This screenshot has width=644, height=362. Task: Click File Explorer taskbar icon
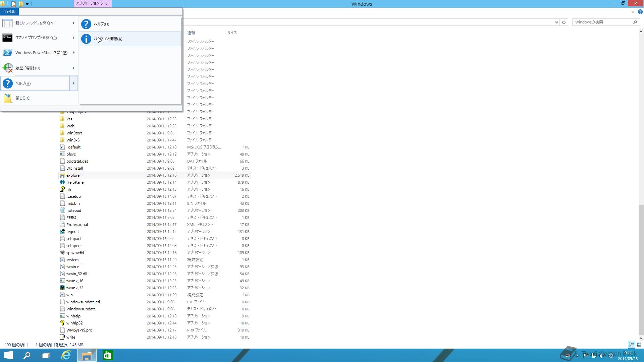(87, 355)
